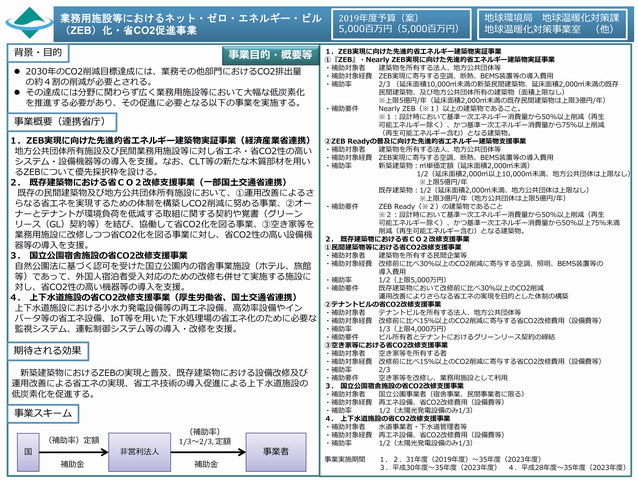Click the '1/3～2/3, 定額' subsidy rate label
Image resolution: width=638 pixels, height=481 pixels.
click(205, 442)
